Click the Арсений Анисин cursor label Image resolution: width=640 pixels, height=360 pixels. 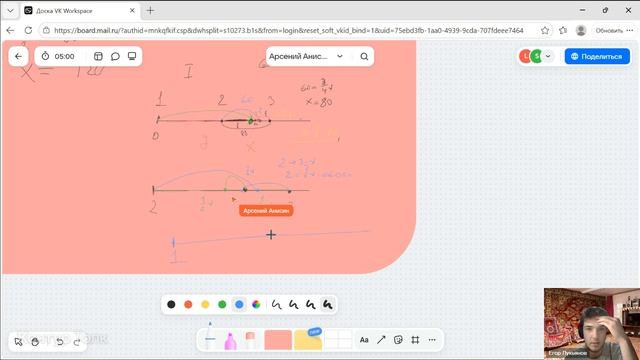266,211
